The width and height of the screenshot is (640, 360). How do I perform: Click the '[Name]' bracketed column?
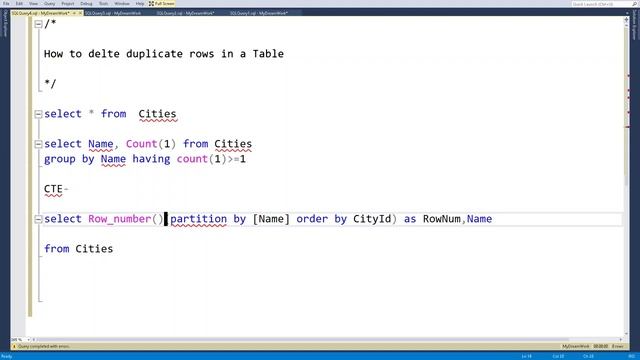(x=271, y=219)
